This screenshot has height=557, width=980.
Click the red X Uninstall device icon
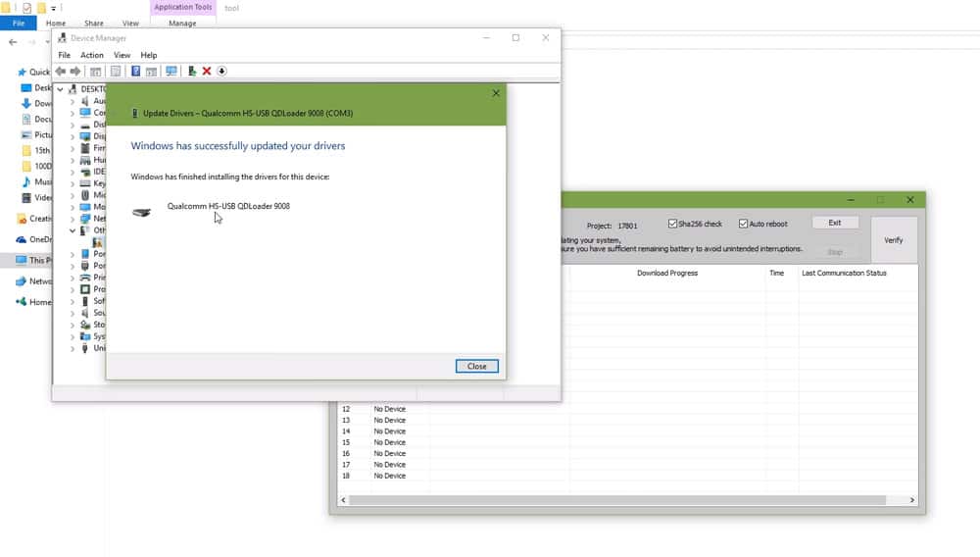[x=207, y=72]
